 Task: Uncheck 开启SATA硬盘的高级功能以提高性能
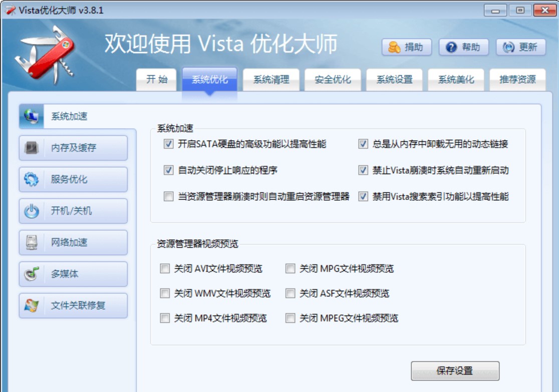click(168, 144)
